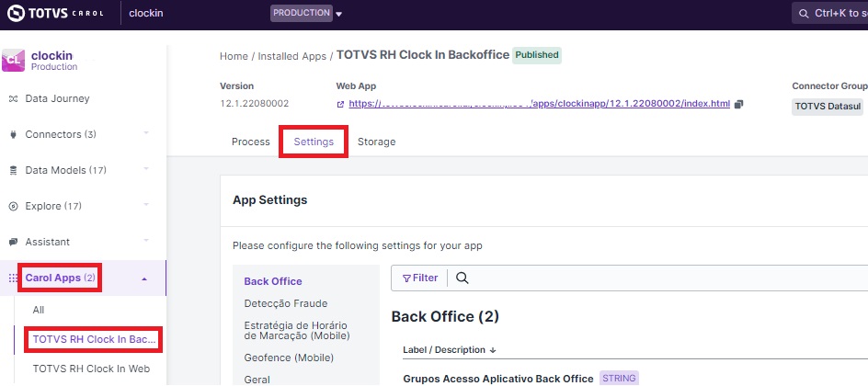
Task: Expand the Explore (17) chevron
Action: [145, 205]
